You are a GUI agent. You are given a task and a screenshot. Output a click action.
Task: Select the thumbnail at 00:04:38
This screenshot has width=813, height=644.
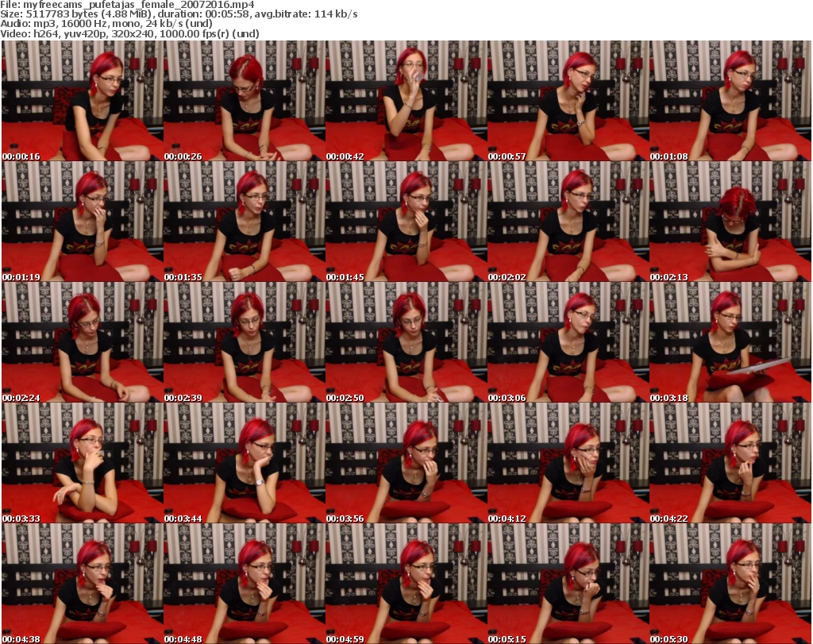click(83, 584)
